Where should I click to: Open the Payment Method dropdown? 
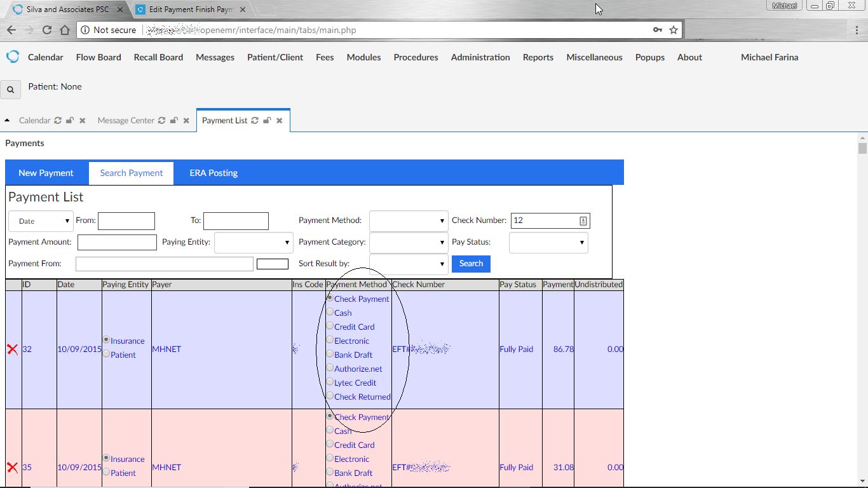pyautogui.click(x=409, y=221)
